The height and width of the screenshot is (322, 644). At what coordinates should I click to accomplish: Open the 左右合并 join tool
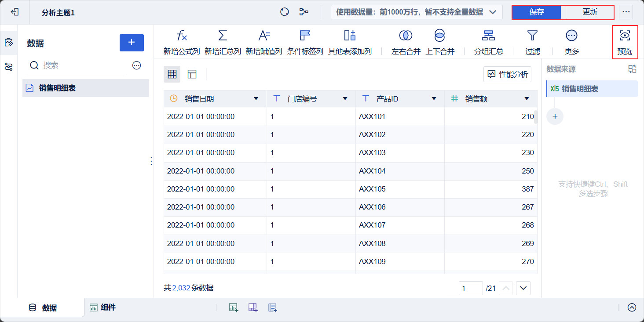click(x=406, y=36)
